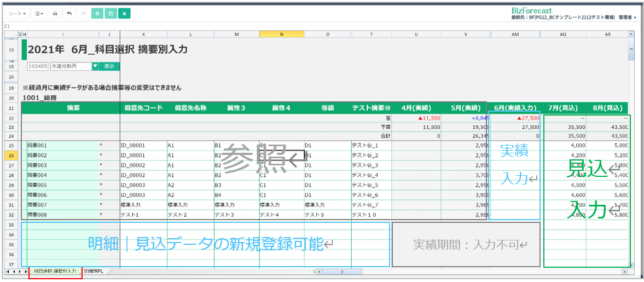
Task: Click the green X close icon
Action: [124, 13]
